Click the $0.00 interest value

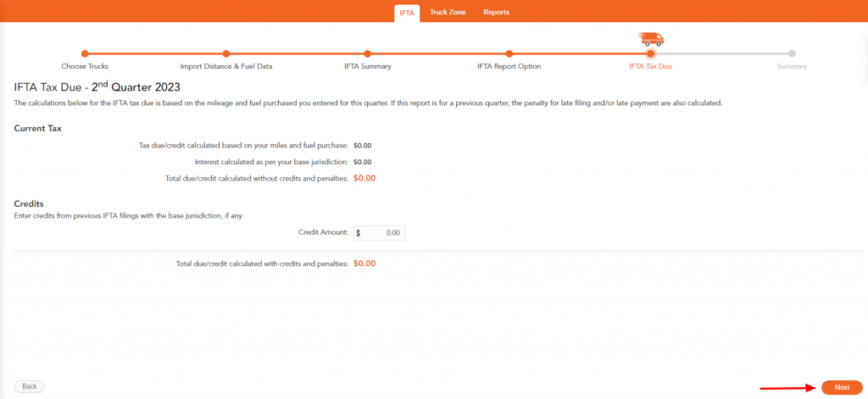(362, 162)
